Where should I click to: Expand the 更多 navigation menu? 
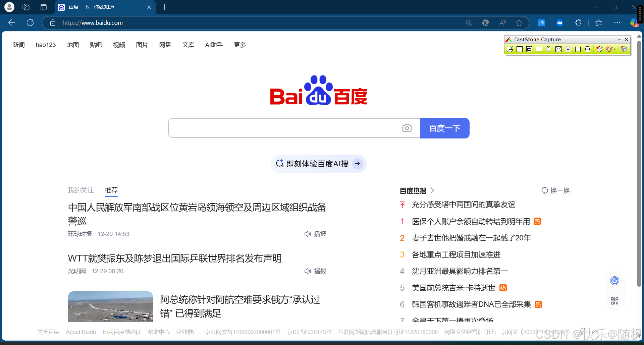[x=240, y=45]
